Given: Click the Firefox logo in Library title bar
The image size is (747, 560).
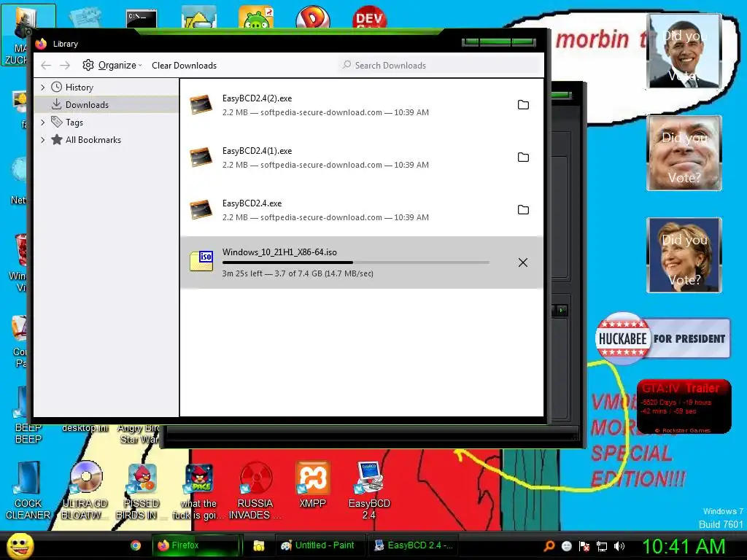Looking at the screenshot, I should (x=41, y=43).
